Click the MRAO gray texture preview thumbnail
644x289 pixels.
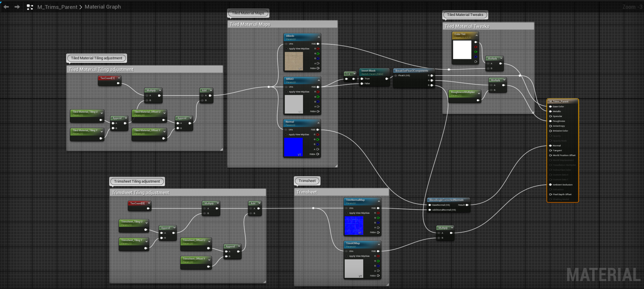(x=294, y=104)
